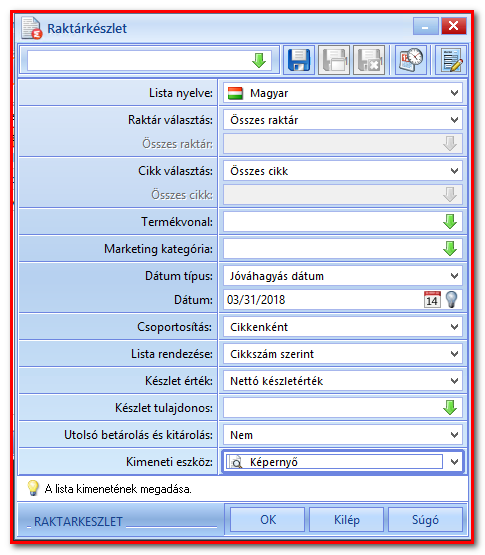Click the blue save floppy disk icon
The width and height of the screenshot is (485, 555).
299,60
